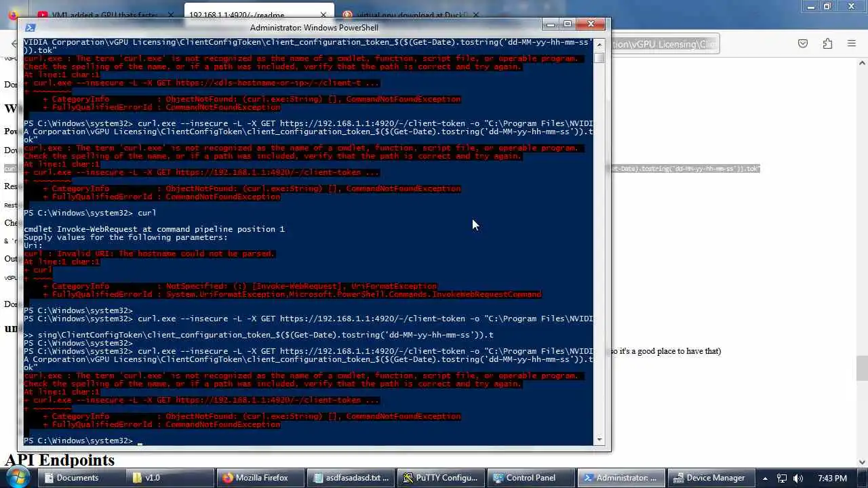Click Firefox Save to Pocket icon
This screenshot has height=488, width=868.
[803, 43]
